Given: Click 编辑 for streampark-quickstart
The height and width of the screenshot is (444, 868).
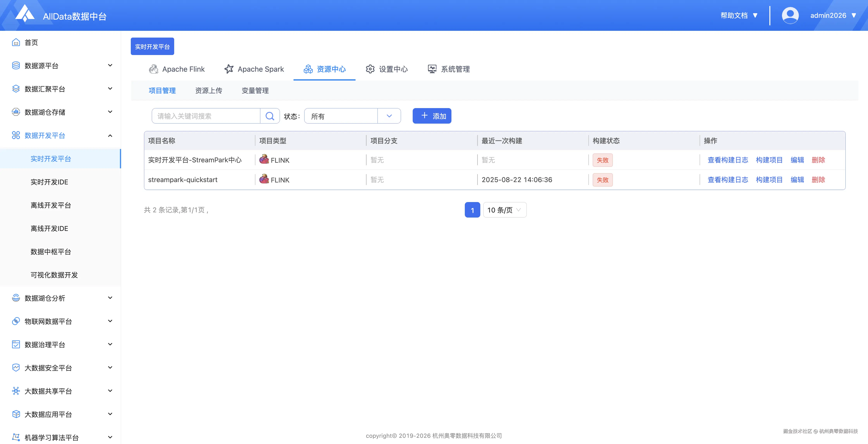Looking at the screenshot, I should click(x=797, y=180).
